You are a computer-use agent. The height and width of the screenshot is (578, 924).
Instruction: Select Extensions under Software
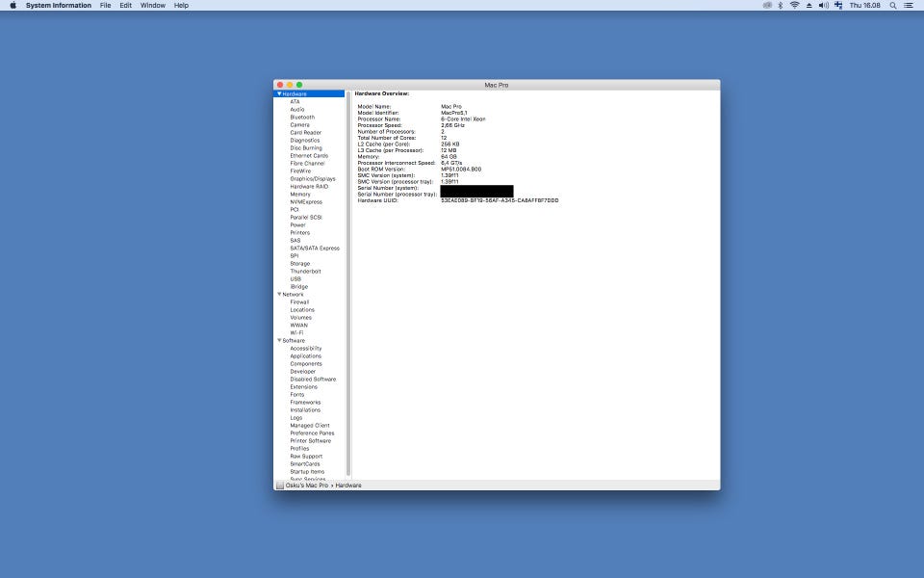click(303, 387)
